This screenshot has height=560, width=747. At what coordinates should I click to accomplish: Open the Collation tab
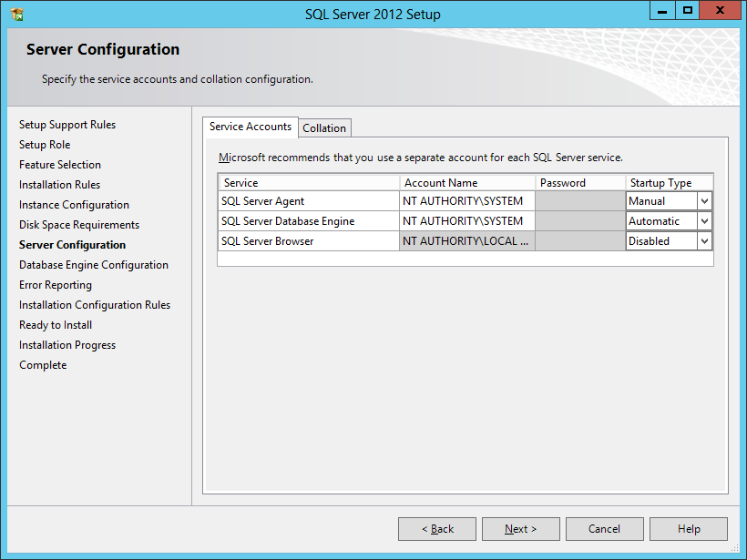(x=324, y=128)
